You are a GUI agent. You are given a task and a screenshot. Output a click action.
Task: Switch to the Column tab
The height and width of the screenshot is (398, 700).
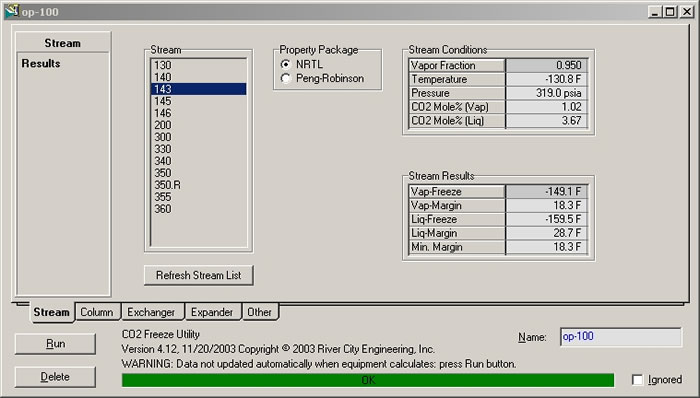(97, 312)
